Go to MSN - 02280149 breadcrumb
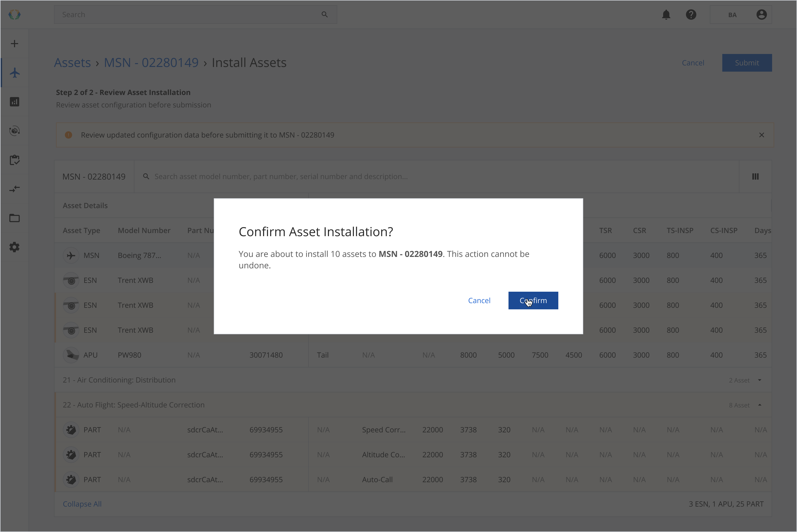 [151, 63]
